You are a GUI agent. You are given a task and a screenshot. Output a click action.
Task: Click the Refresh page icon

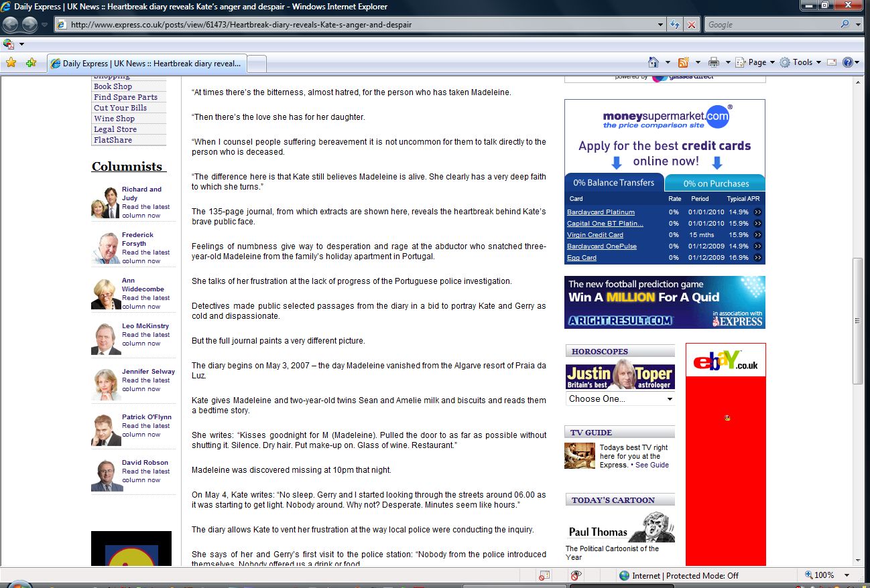coord(676,25)
